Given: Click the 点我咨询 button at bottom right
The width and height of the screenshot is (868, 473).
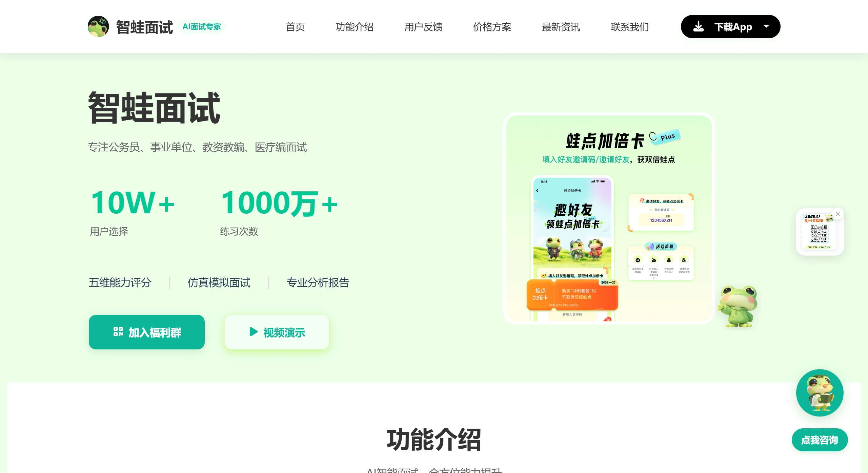Looking at the screenshot, I should click(820, 439).
